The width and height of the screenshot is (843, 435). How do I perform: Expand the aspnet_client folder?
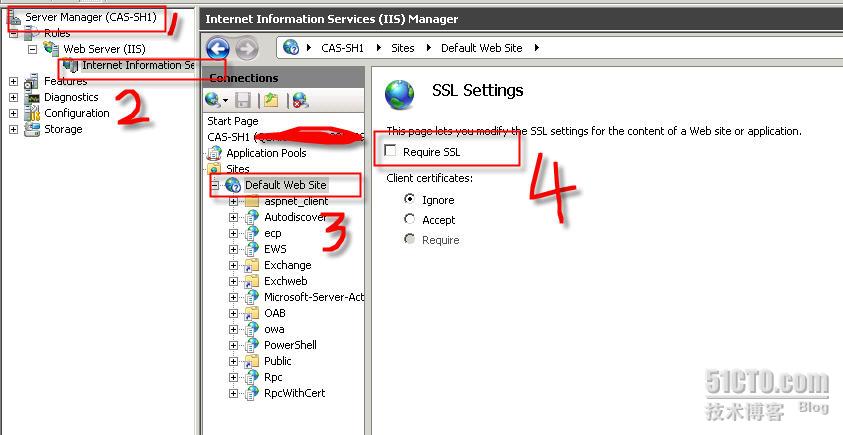coord(233,202)
